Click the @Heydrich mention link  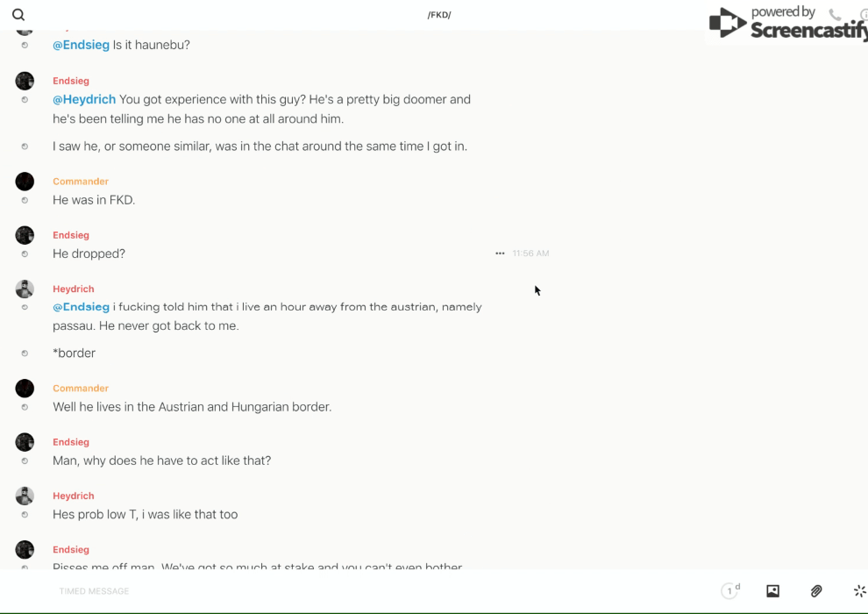(x=84, y=99)
